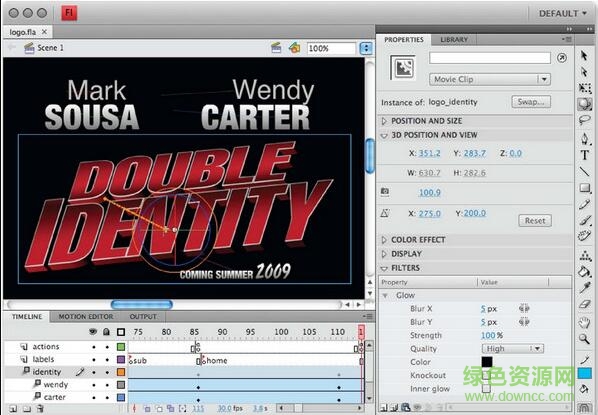The width and height of the screenshot is (598, 415).
Task: Click the eye column header to hide all layers
Action: [x=93, y=332]
